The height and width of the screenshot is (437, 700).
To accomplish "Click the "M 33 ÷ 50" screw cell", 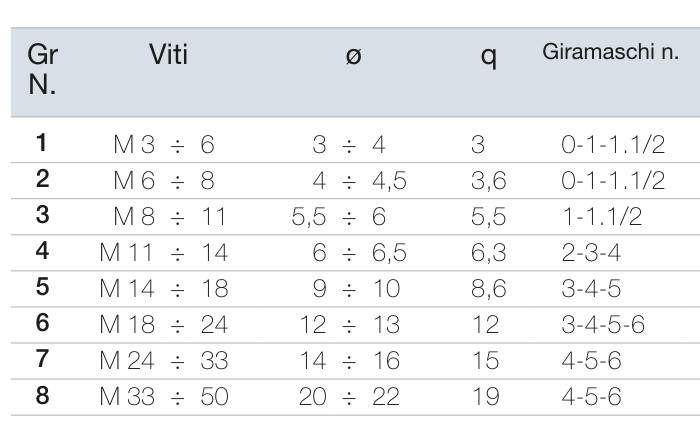I will point(165,396).
